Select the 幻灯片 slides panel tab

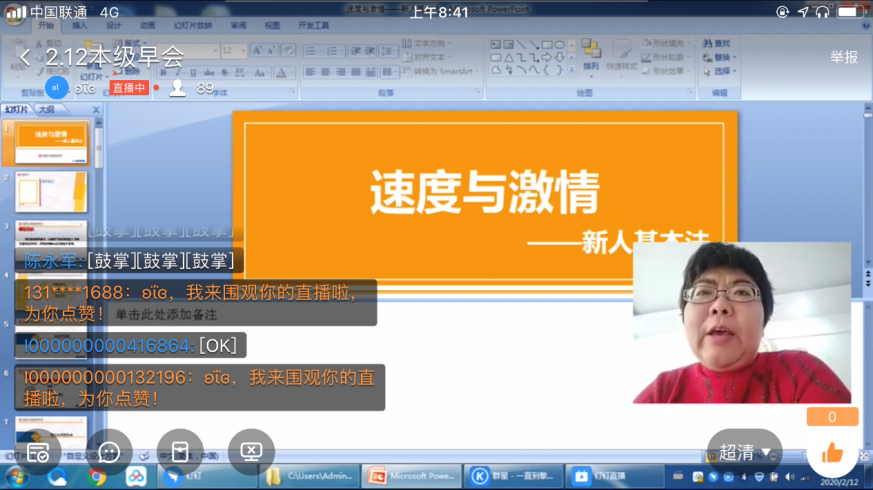pyautogui.click(x=16, y=109)
